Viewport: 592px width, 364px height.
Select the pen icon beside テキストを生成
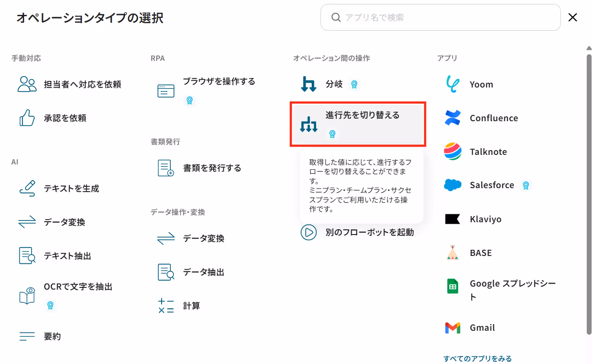tap(27, 188)
